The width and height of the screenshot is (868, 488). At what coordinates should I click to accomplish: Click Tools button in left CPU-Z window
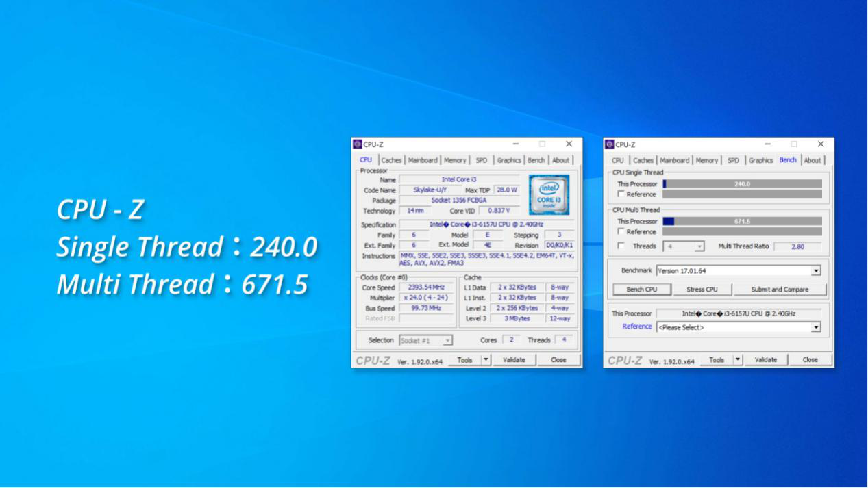click(465, 359)
